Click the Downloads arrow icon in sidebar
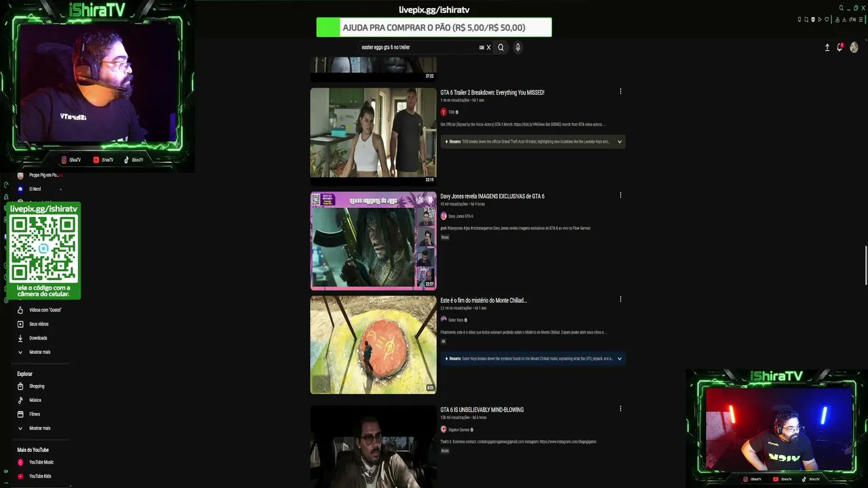This screenshot has width=868, height=488. [x=20, y=338]
